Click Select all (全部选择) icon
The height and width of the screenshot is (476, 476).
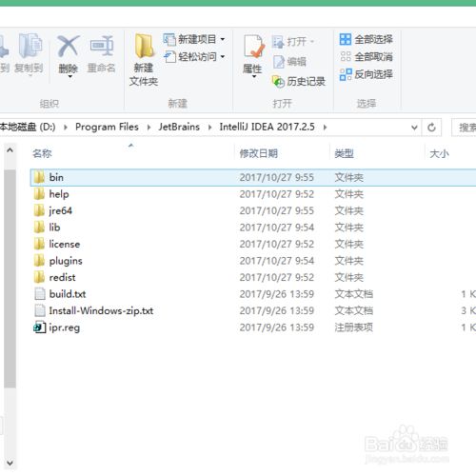346,39
